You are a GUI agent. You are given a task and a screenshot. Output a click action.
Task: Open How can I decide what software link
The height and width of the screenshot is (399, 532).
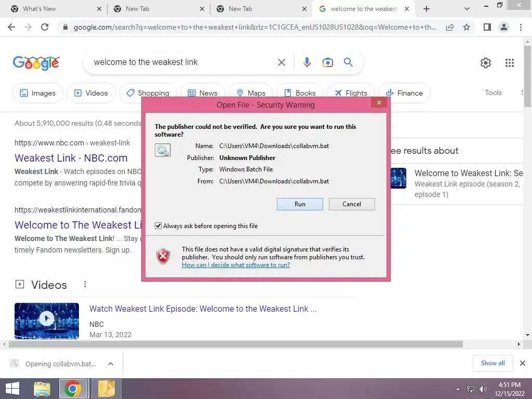(236, 265)
